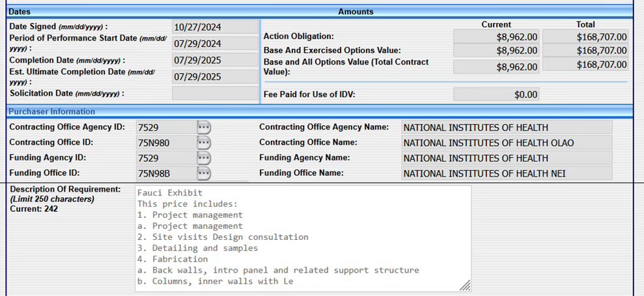Image resolution: width=644 pixels, height=296 pixels.
Task: Click the Current column heading
Action: coord(496,24)
